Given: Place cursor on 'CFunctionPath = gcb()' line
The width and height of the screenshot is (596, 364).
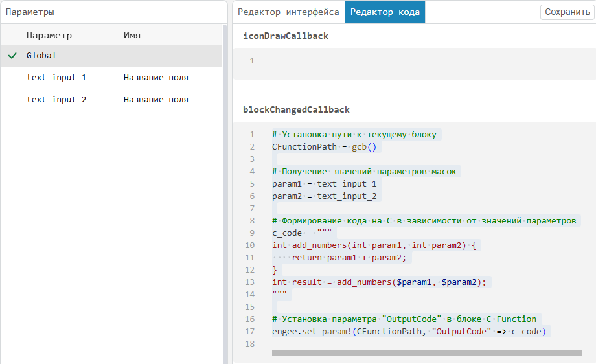Looking at the screenshot, I should pyautogui.click(x=324, y=147).
